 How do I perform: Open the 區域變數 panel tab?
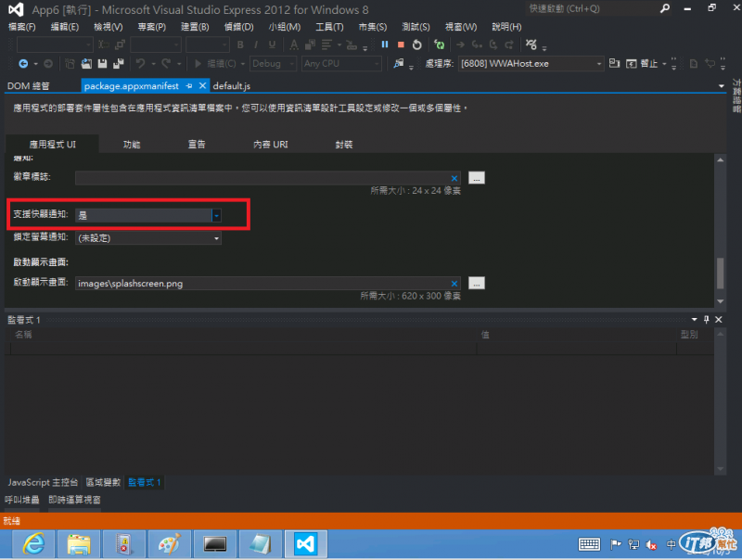point(103,482)
